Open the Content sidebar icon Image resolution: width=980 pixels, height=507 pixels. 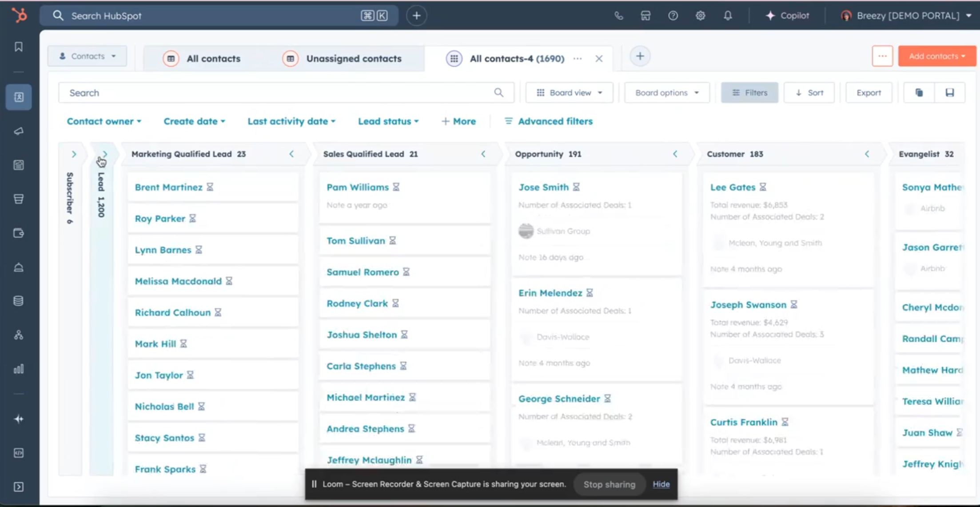pyautogui.click(x=19, y=165)
